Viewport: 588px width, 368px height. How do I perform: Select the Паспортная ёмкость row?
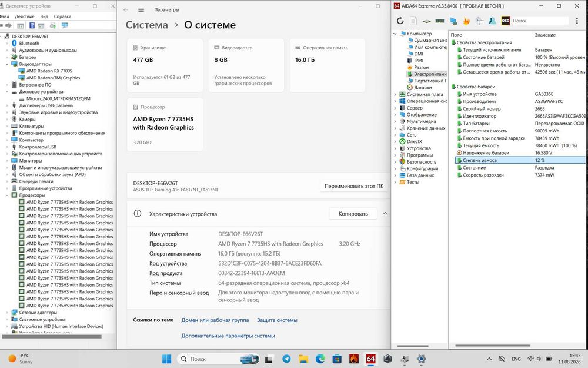click(x=520, y=131)
